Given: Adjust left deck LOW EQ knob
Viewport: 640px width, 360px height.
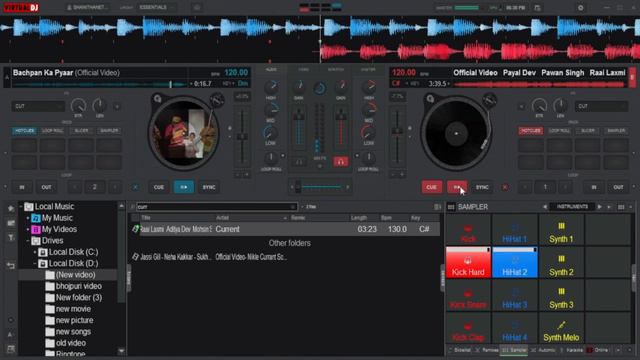Looking at the screenshot, I should [x=271, y=132].
